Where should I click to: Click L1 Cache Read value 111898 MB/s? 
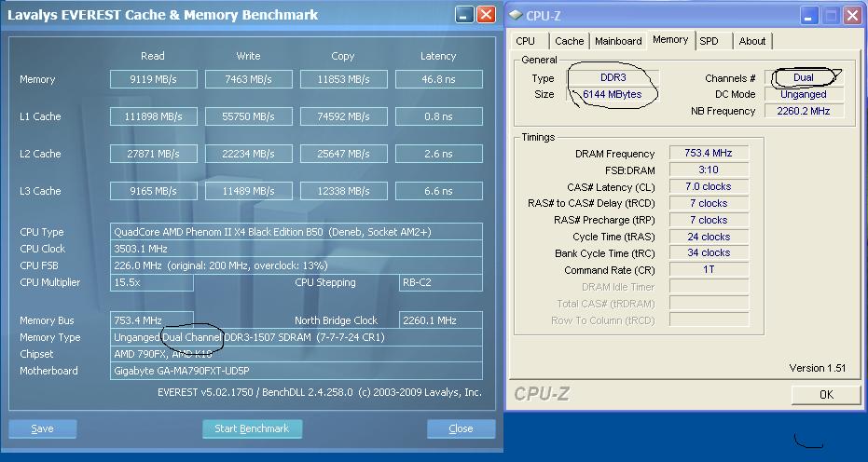(153, 116)
